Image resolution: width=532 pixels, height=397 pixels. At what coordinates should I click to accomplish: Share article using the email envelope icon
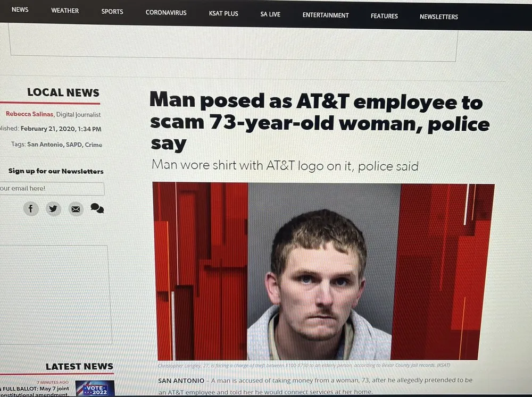pos(76,209)
